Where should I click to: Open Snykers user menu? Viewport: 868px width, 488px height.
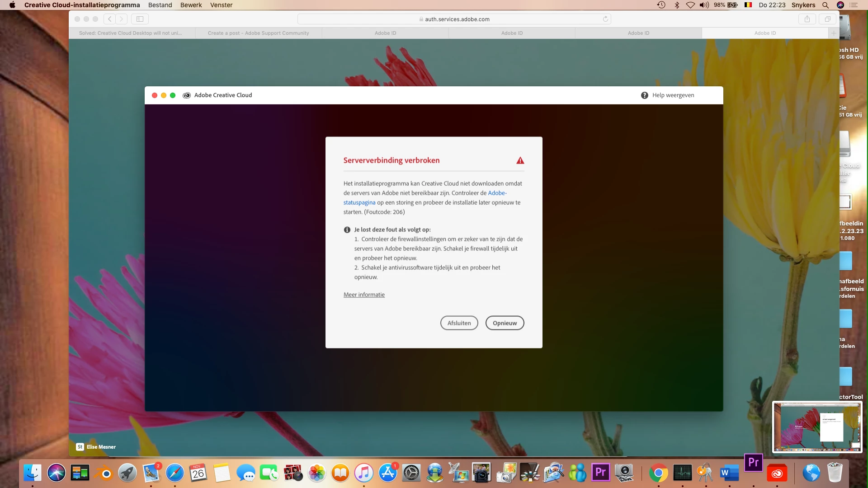[x=803, y=5]
